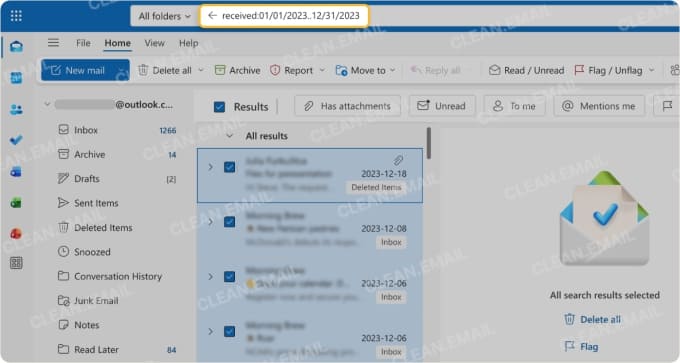Image resolution: width=680 pixels, height=363 pixels.
Task: Open the People app in sidebar
Action: tap(16, 109)
